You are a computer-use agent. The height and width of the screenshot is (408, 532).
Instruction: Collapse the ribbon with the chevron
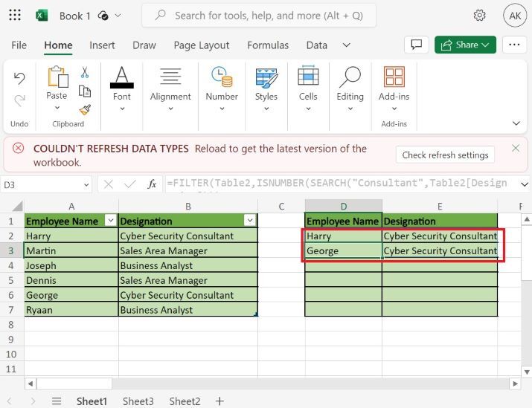[516, 123]
